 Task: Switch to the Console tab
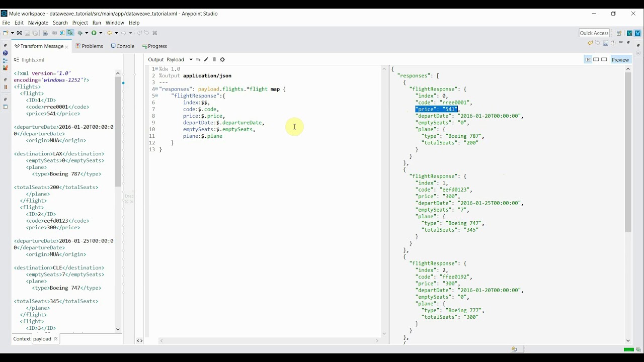(122, 46)
